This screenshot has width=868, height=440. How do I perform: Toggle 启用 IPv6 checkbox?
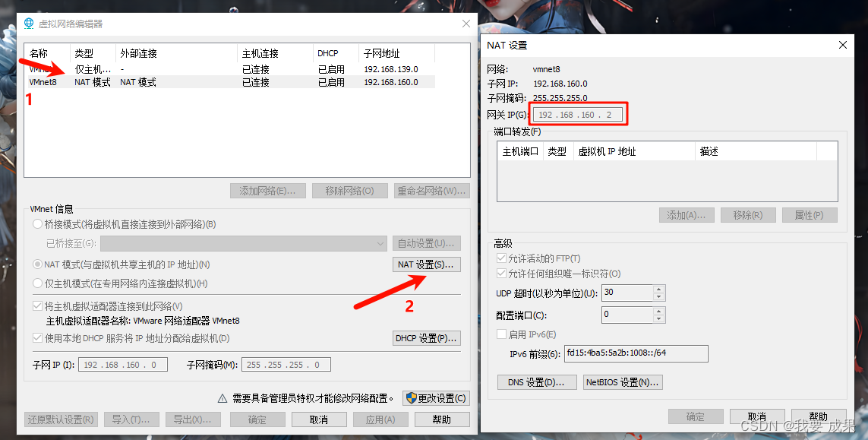click(501, 334)
